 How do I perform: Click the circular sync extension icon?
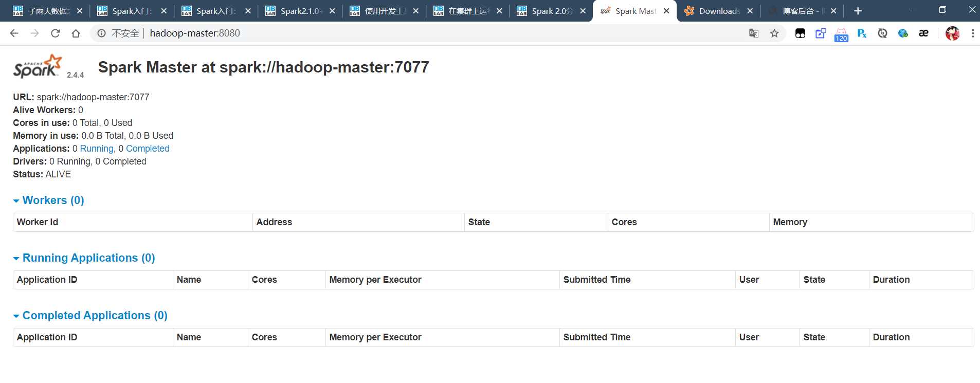882,33
